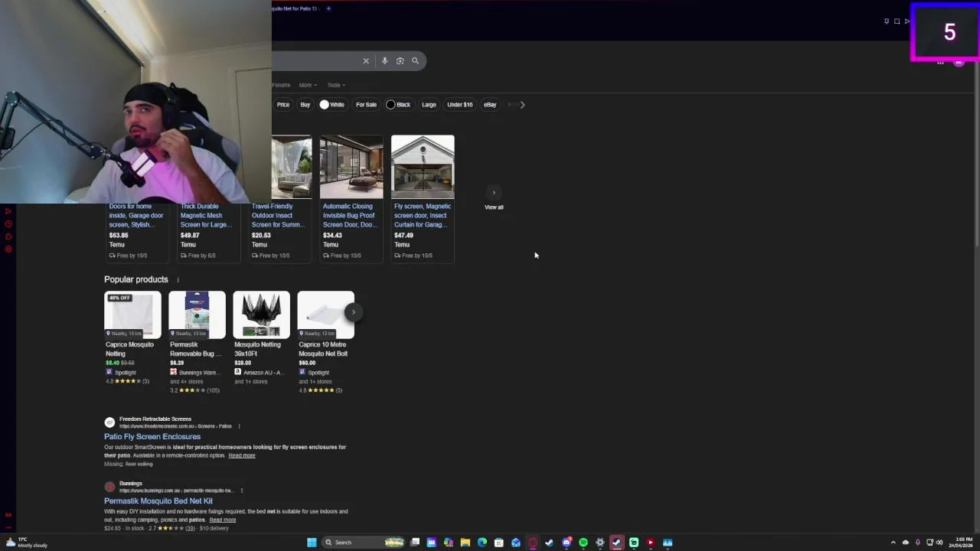
Task: Open Discord from the taskbar
Action: tap(566, 543)
